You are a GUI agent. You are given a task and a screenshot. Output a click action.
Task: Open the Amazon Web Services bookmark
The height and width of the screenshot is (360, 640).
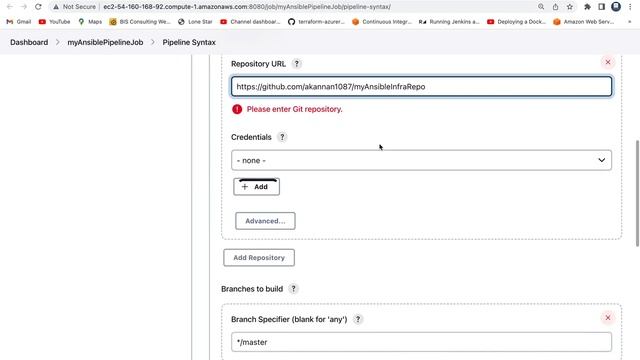pyautogui.click(x=584, y=22)
